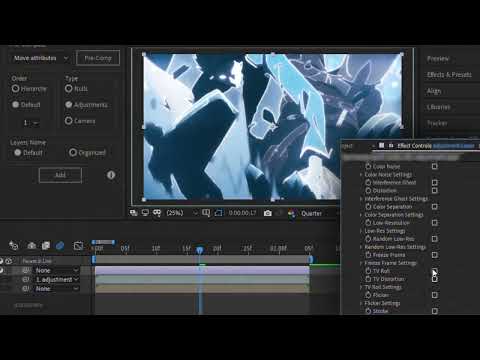This screenshot has width=480, height=360.
Task: Expand Random Low-Res Settings group
Action: 361,247
